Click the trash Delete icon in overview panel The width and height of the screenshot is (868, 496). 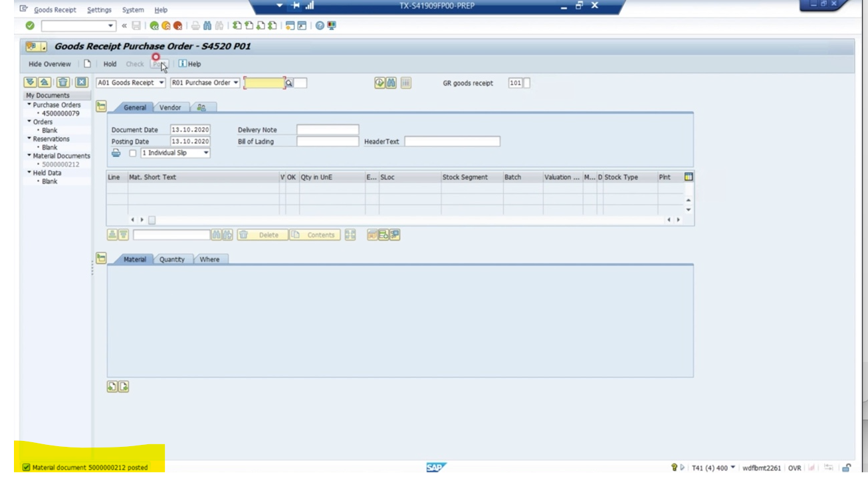[62, 82]
